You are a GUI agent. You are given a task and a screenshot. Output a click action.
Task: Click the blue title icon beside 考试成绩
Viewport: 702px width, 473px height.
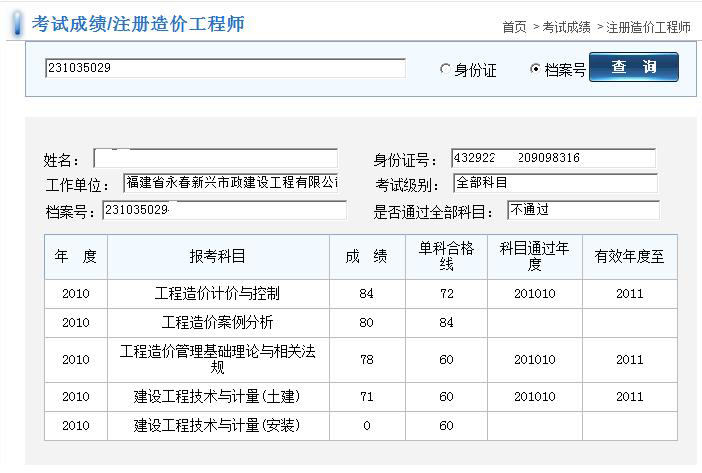pyautogui.click(x=16, y=25)
